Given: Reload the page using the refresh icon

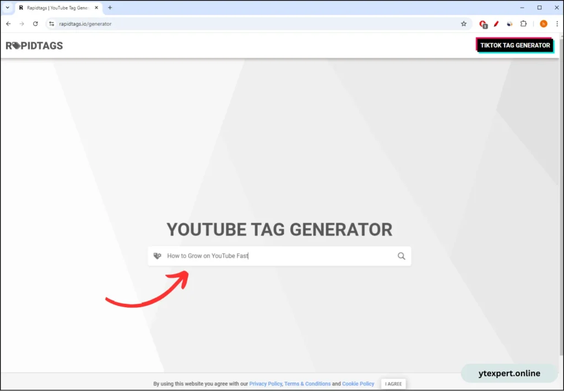Looking at the screenshot, I should (x=35, y=24).
